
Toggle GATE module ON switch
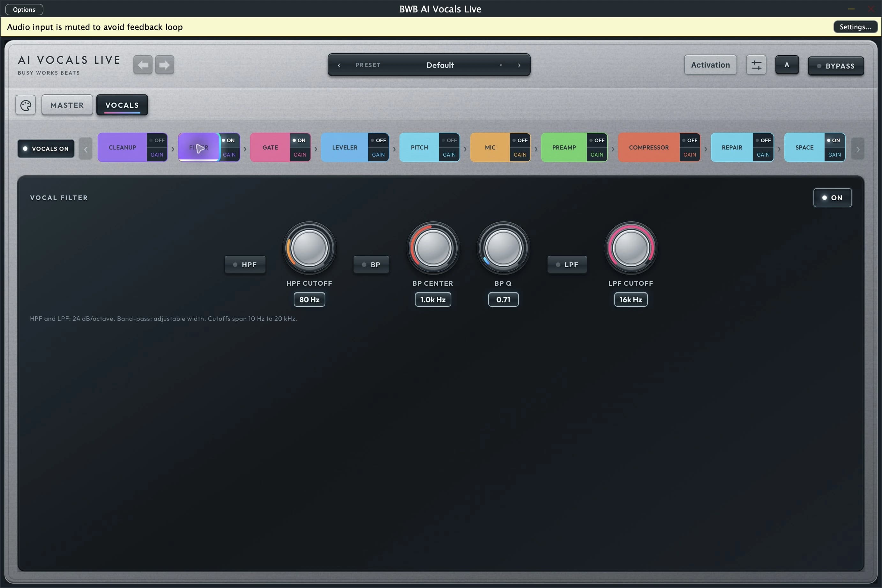[x=299, y=140]
